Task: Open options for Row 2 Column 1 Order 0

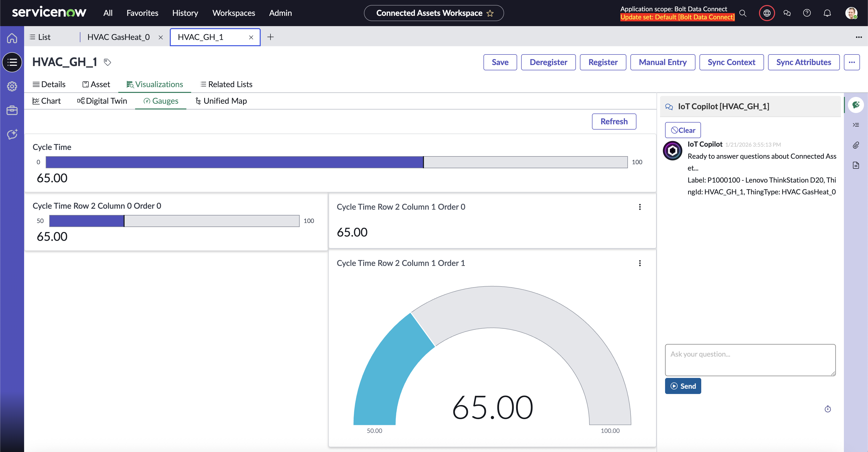Action: pos(640,207)
